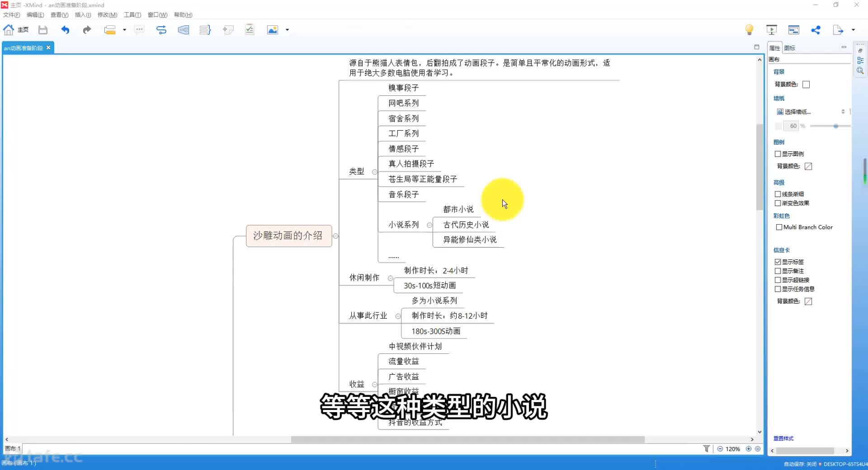The width and height of the screenshot is (868, 470).
Task: Collapse the 小说系列 branch toggle
Action: tap(429, 225)
